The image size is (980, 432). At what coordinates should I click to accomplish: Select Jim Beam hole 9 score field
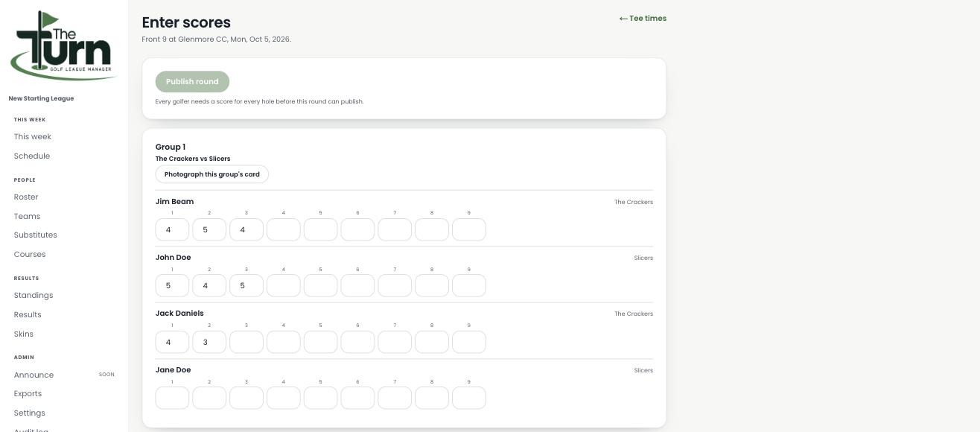tap(469, 229)
